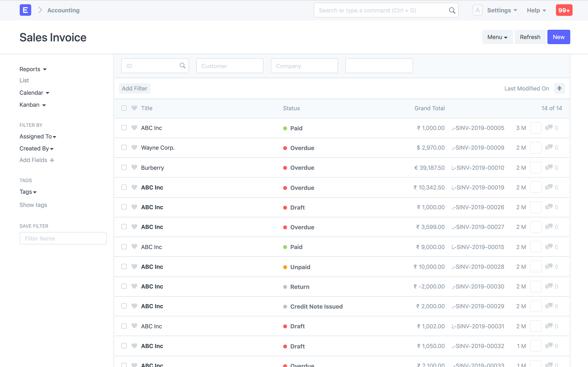This screenshot has height=367, width=588.
Task: Navigate to Accounting via the breadcrumb
Action: click(63, 10)
